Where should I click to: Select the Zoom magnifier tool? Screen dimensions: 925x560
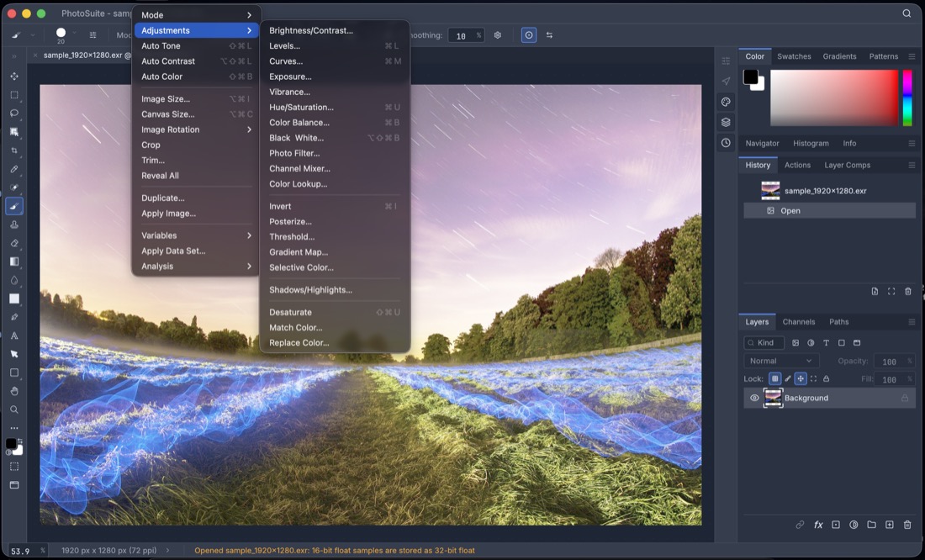14,409
